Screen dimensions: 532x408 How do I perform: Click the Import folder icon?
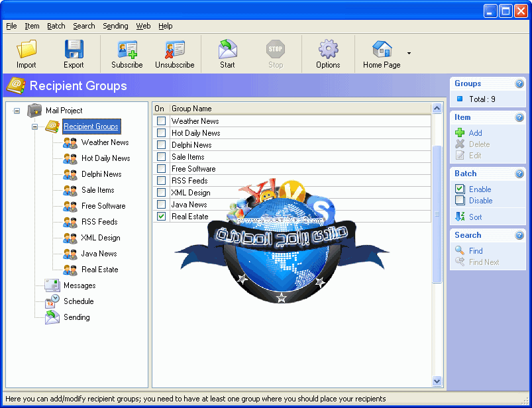click(27, 49)
